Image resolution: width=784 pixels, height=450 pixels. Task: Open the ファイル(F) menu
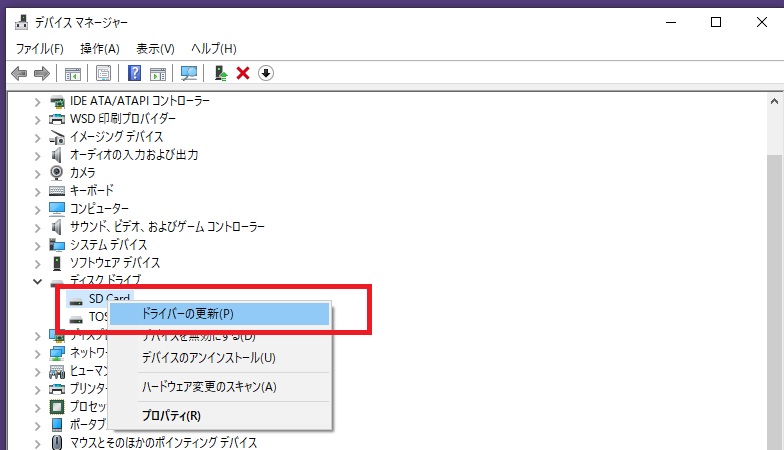(x=39, y=48)
